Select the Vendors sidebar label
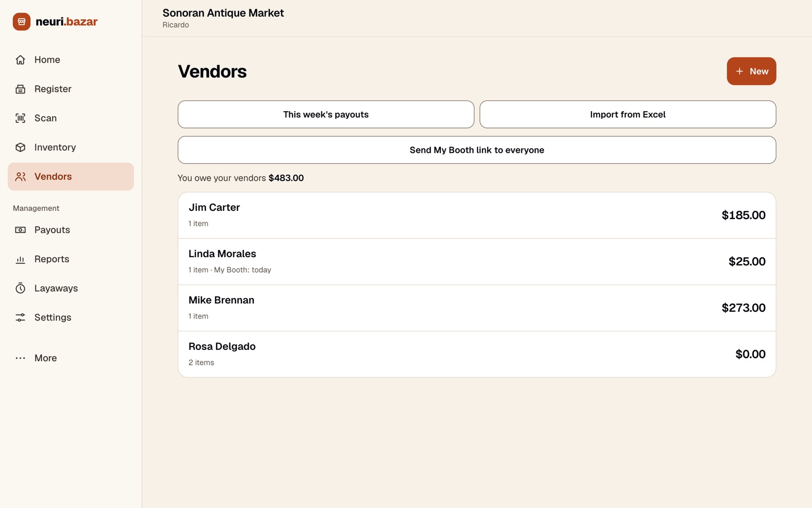This screenshot has height=508, width=812. (x=53, y=177)
